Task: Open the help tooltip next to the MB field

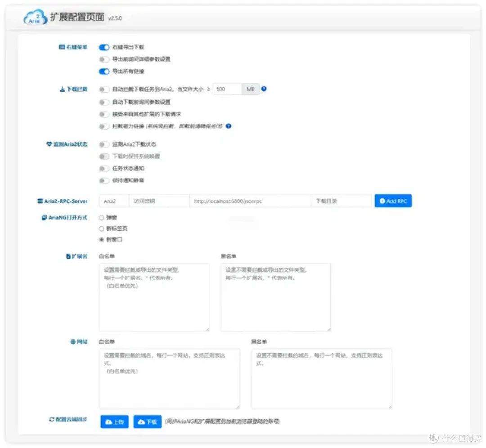Action: coord(264,89)
